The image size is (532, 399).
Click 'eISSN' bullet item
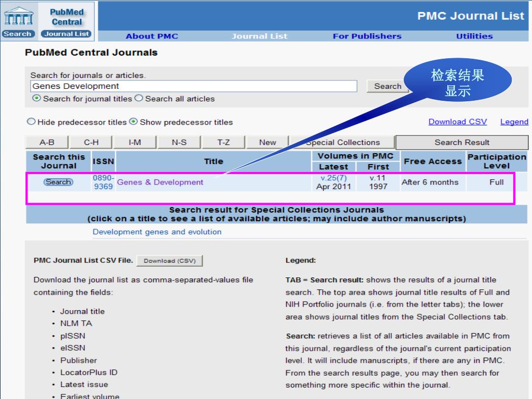pos(73,348)
